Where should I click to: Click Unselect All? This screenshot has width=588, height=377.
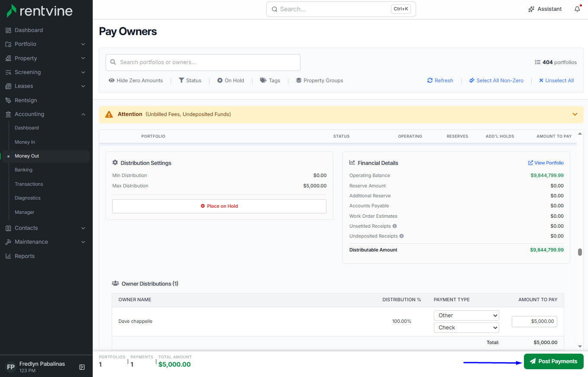[556, 81]
